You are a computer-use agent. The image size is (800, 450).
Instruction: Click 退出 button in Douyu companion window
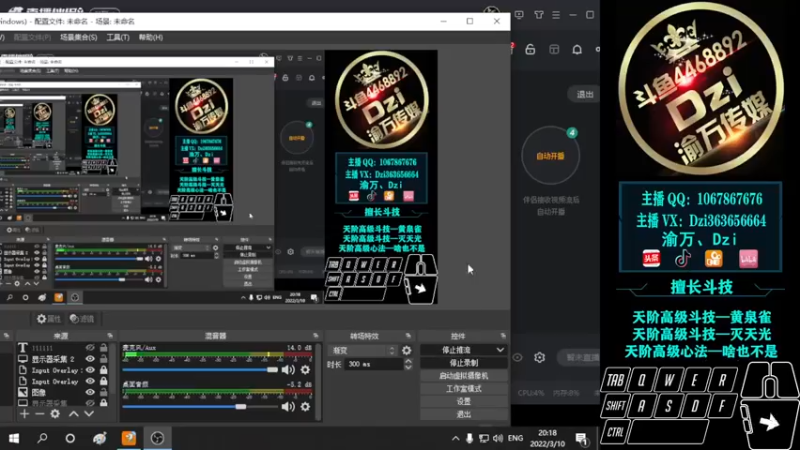584,94
